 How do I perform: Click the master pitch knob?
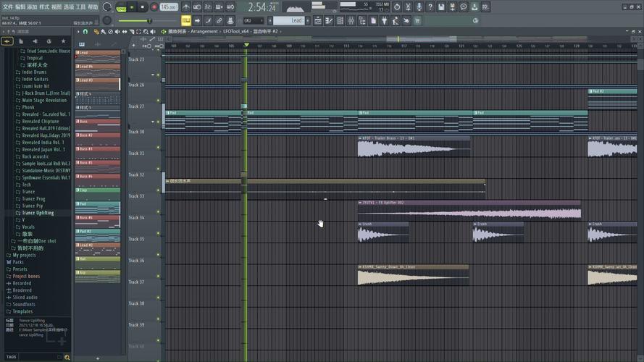(x=106, y=20)
